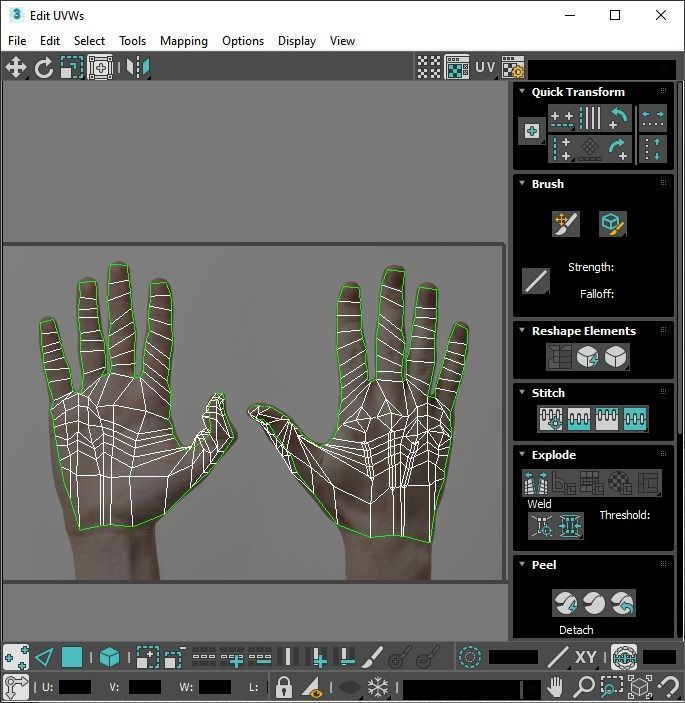Toggle the Peel Mode icon
685x703 pixels.
coord(594,603)
